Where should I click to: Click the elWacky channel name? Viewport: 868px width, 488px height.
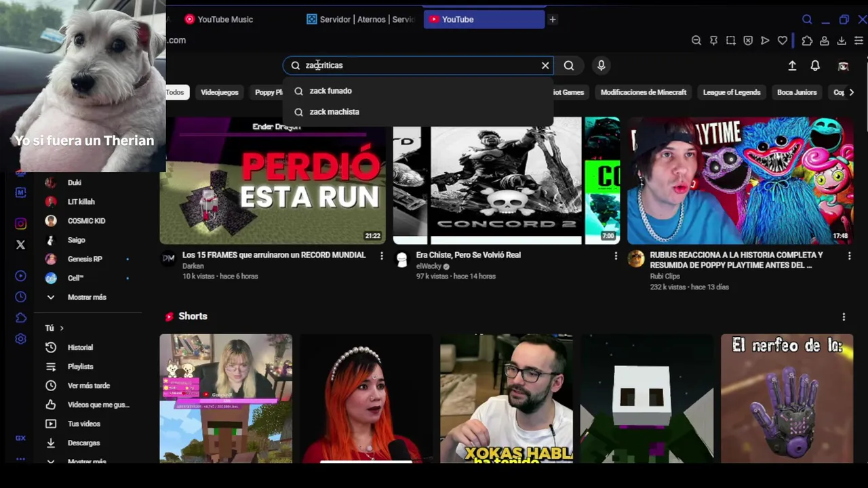pyautogui.click(x=429, y=266)
